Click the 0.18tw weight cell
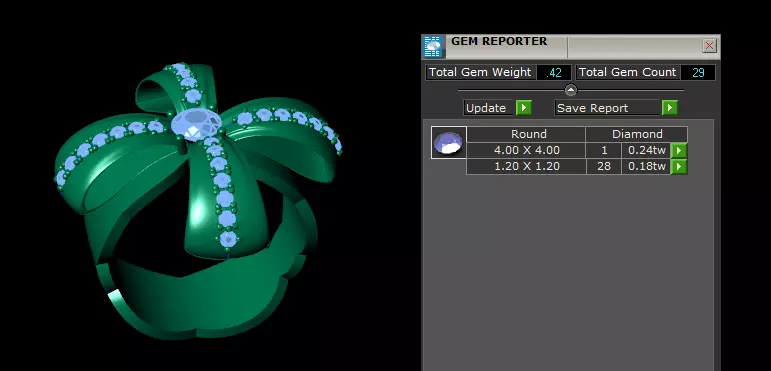Image resolution: width=771 pixels, height=371 pixels. point(646,167)
